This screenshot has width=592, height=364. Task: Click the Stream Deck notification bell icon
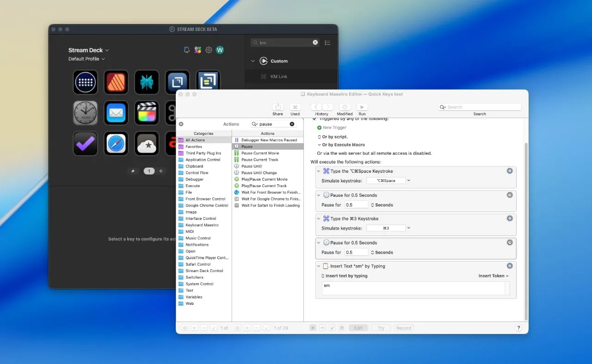tap(187, 50)
